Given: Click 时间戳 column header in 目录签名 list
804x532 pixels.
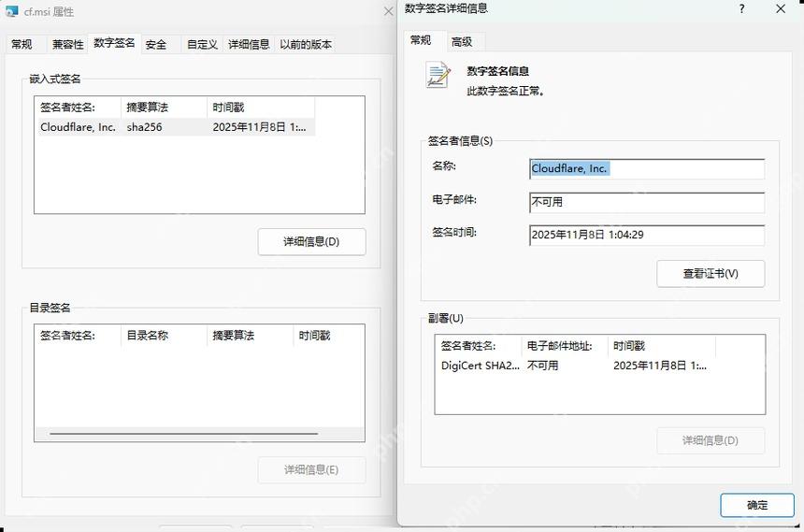Looking at the screenshot, I should (x=329, y=336).
